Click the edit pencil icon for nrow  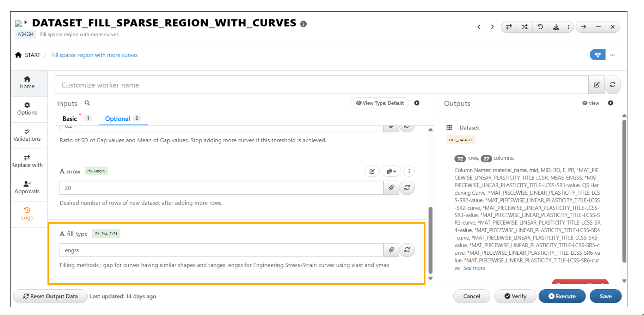372,171
